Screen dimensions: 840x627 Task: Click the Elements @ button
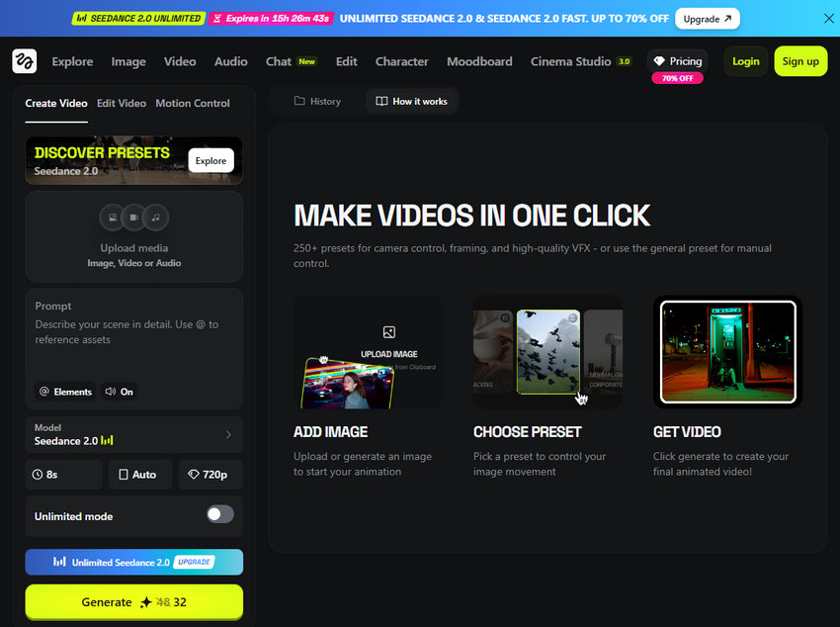[66, 392]
